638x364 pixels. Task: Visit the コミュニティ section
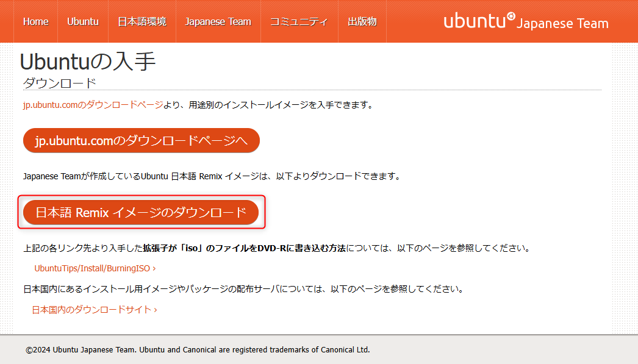pos(299,21)
